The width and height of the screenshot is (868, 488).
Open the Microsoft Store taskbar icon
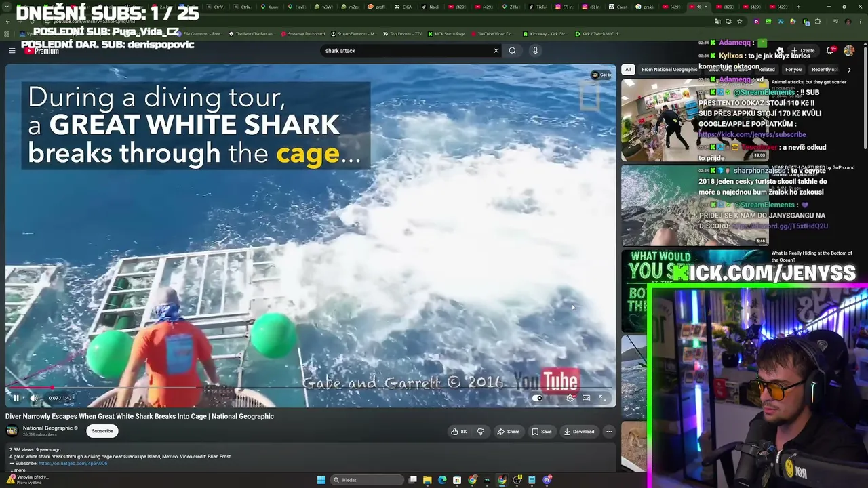point(457,480)
